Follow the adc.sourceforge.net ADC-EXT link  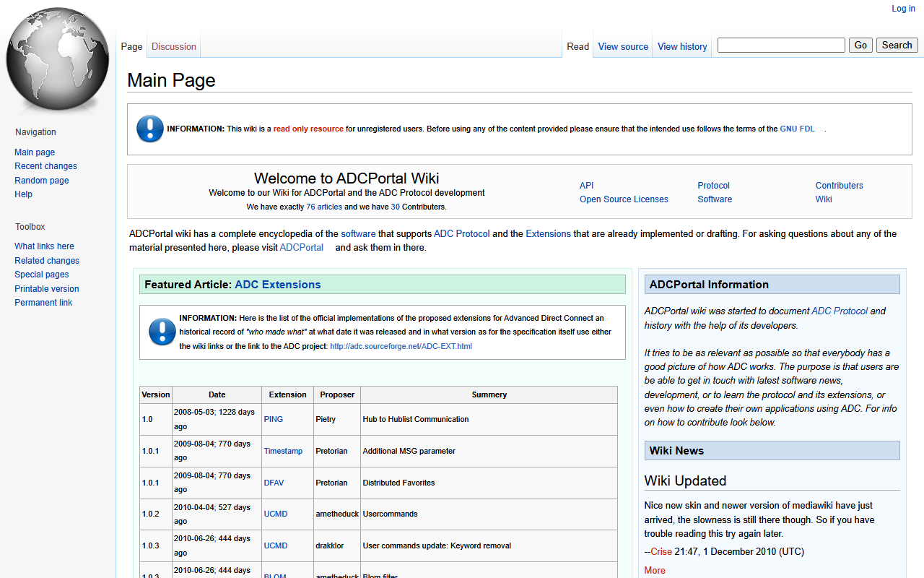tap(401, 346)
